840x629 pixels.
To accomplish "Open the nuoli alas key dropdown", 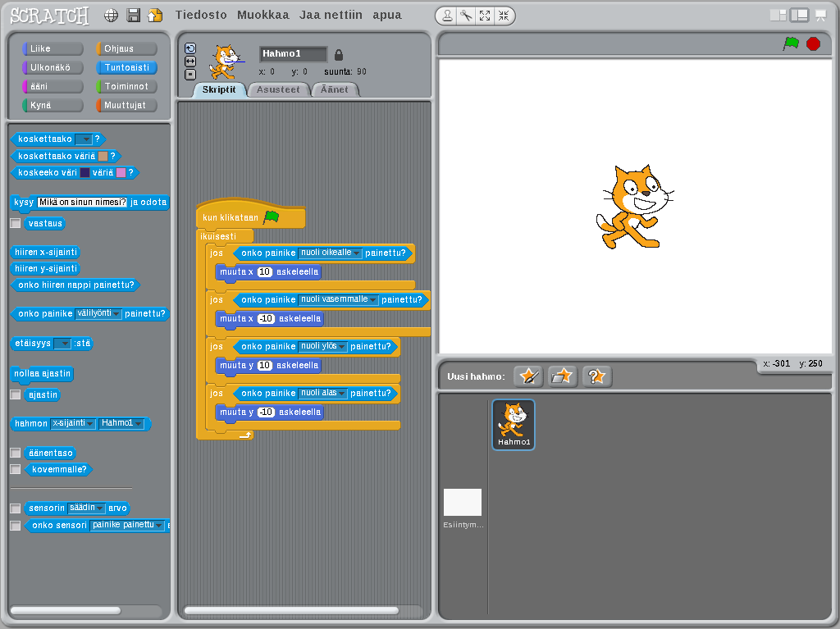I will [322, 394].
